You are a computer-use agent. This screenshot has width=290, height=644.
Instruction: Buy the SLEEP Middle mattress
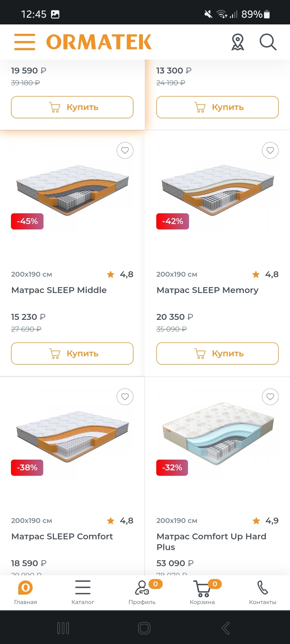click(x=72, y=353)
